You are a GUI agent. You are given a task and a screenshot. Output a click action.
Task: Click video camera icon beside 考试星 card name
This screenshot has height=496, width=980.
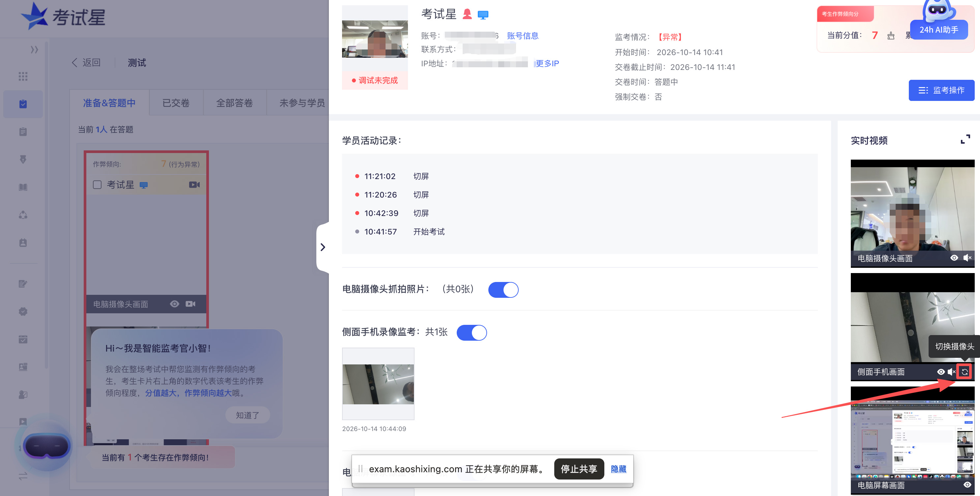(194, 185)
